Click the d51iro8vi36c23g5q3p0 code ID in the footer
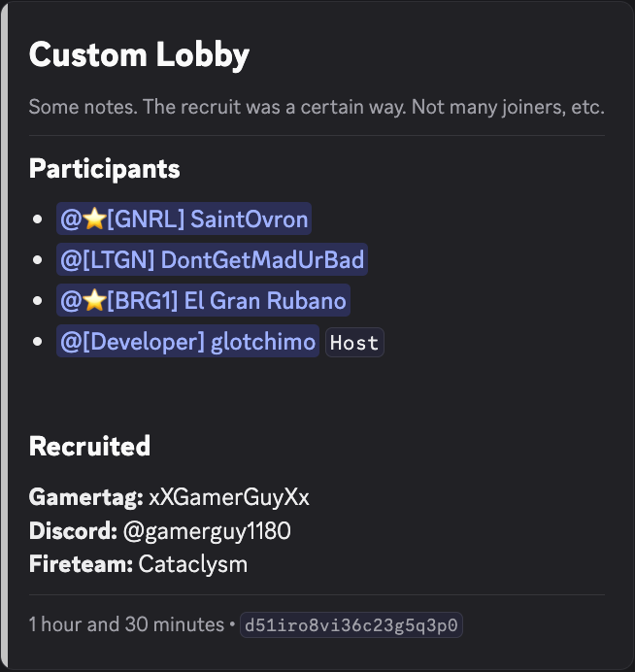The width and height of the screenshot is (635, 672). tap(352, 624)
